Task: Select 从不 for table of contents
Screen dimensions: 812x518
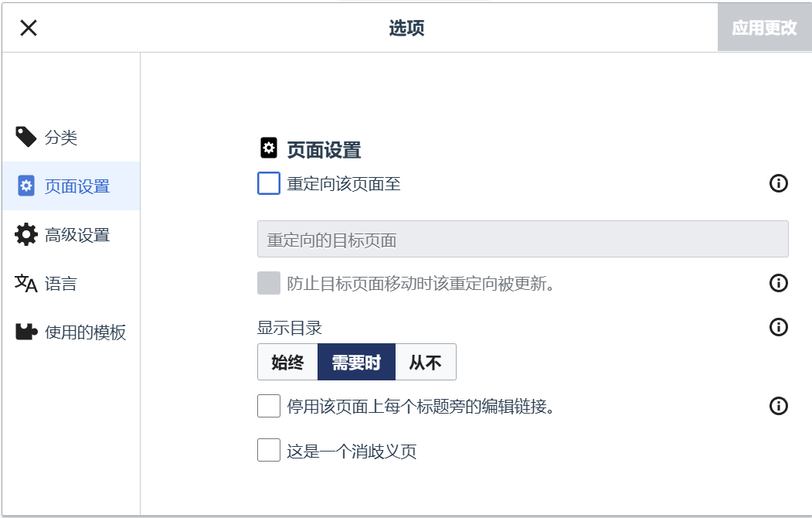Action: click(x=425, y=362)
